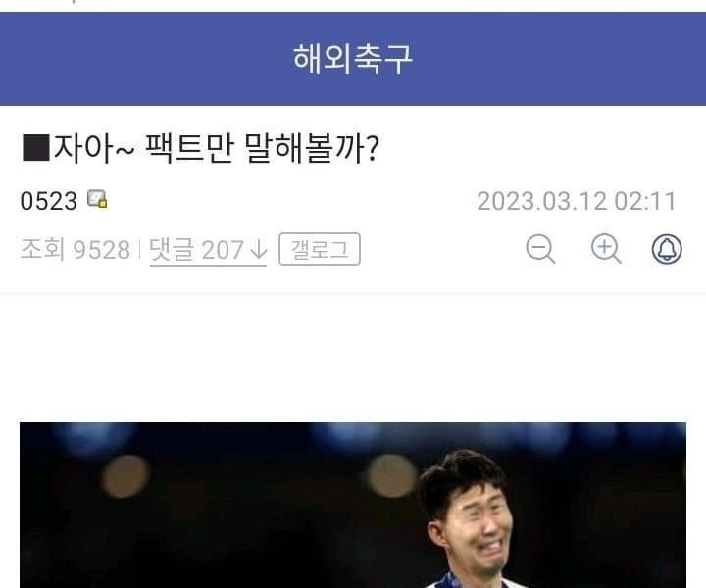Click the gray divider under post info

point(353,294)
